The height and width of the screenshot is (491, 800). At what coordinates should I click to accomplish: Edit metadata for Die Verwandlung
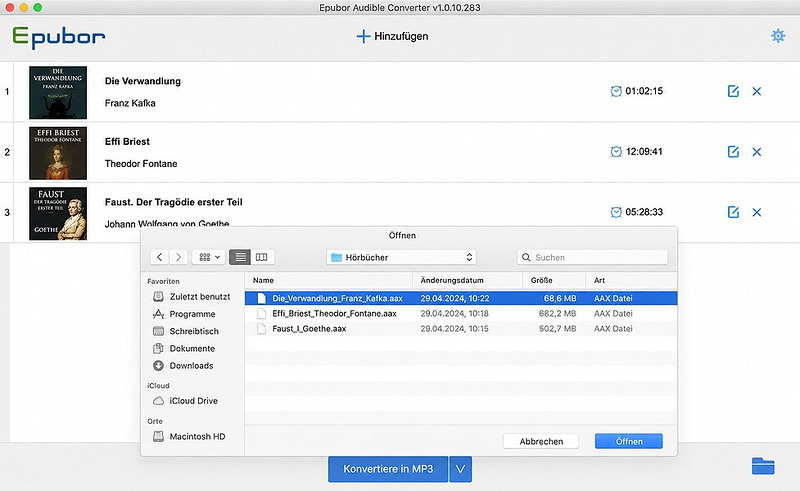pyautogui.click(x=733, y=91)
